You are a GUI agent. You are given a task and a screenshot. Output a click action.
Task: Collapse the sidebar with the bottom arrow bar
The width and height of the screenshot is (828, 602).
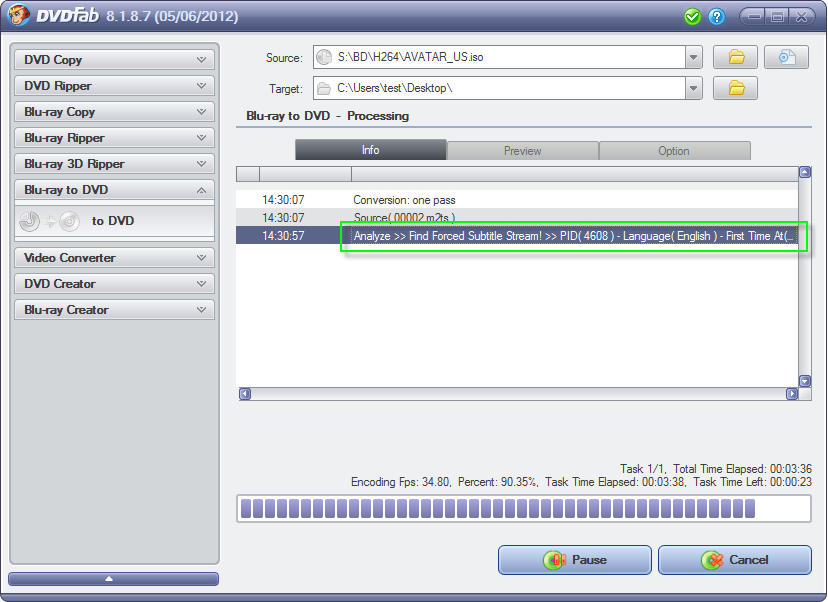[114, 579]
